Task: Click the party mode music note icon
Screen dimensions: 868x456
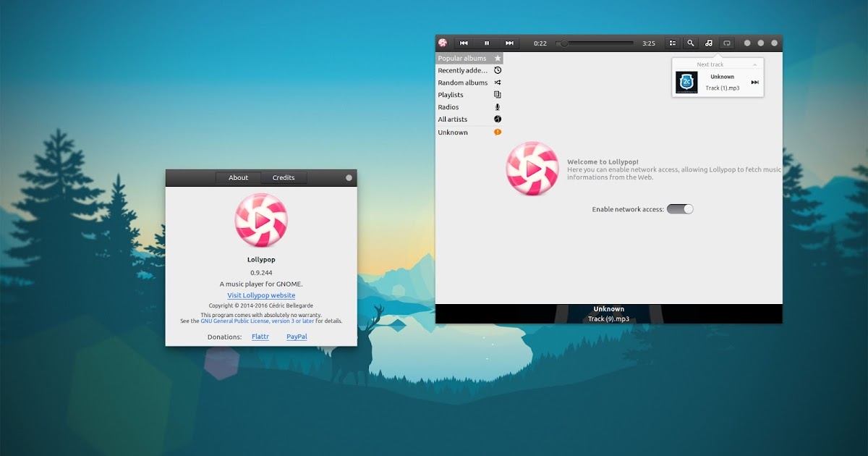Action: (x=710, y=43)
